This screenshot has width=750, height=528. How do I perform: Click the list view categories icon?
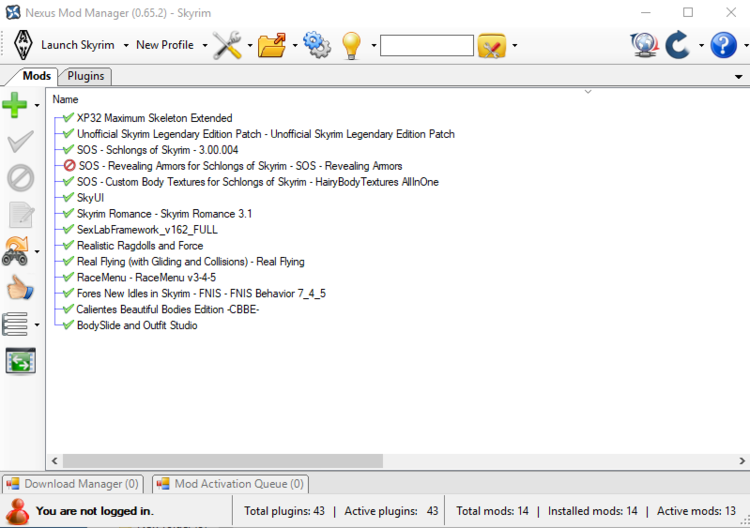15,324
